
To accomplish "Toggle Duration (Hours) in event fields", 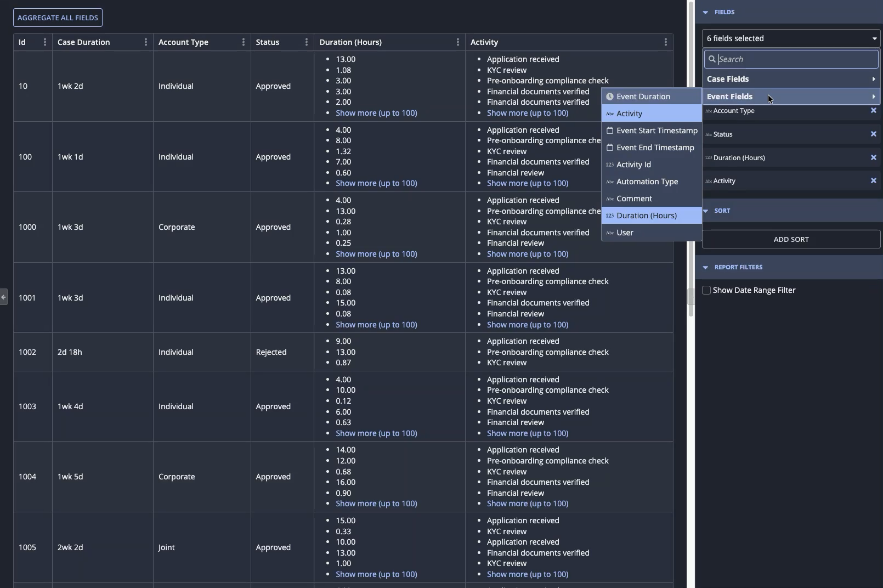I will point(652,216).
